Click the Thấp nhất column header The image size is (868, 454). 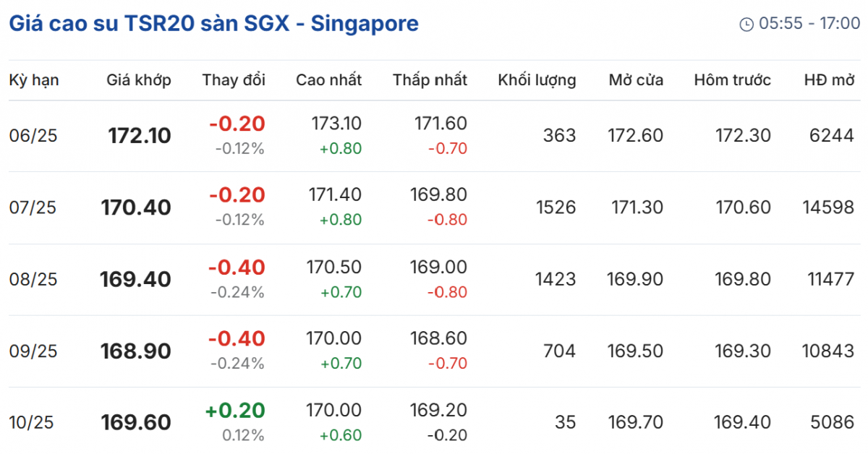pos(430,80)
